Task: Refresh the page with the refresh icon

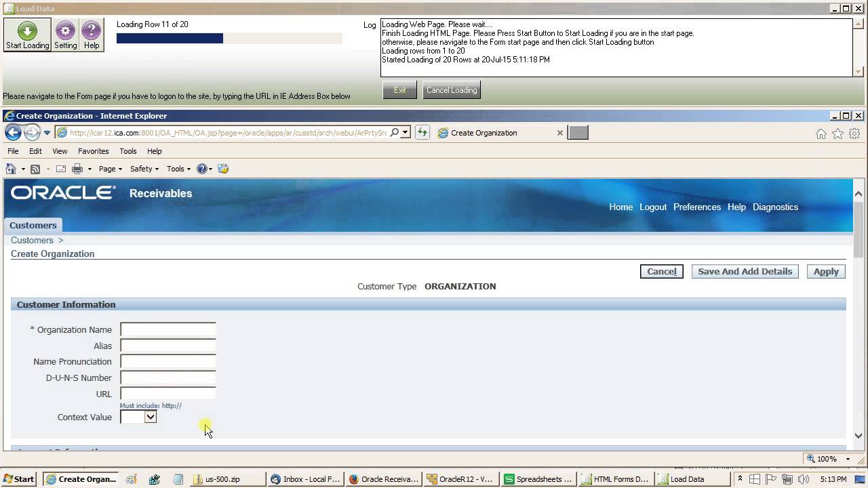Action: click(x=422, y=133)
